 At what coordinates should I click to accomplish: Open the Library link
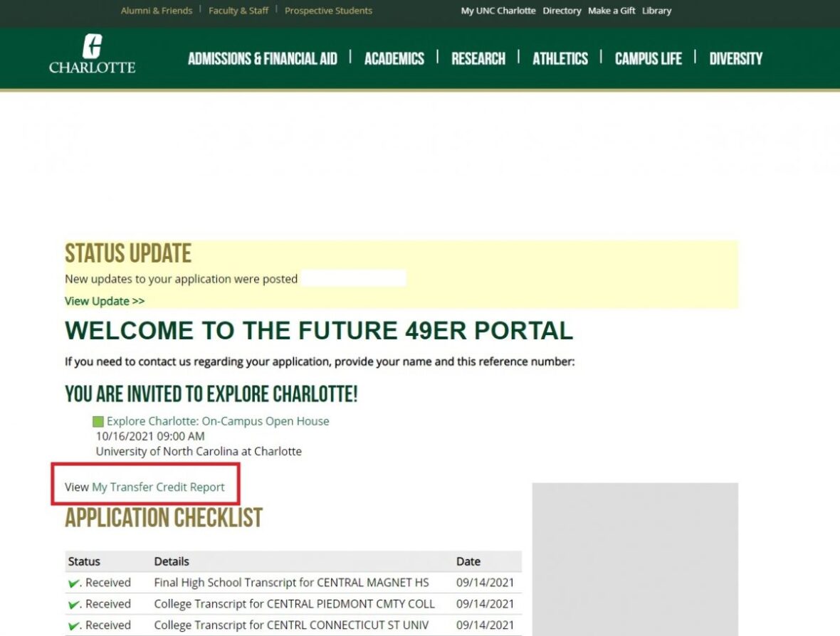[x=657, y=11]
